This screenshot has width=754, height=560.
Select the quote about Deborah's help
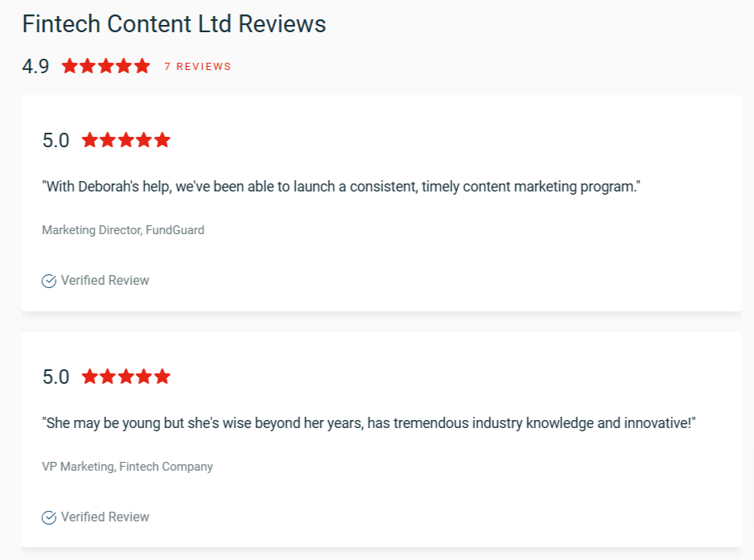(341, 187)
